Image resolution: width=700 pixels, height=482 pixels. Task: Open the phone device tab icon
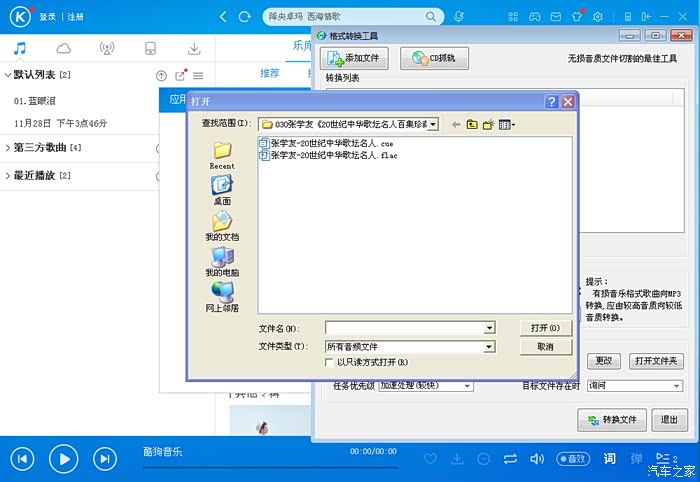tap(150, 48)
